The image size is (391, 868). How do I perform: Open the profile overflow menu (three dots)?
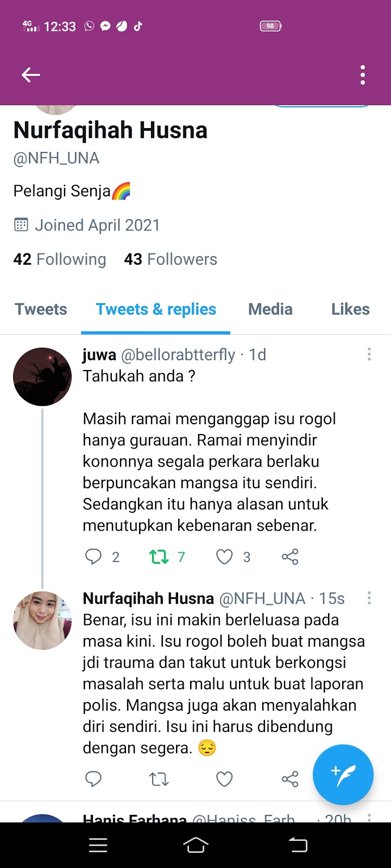(x=363, y=75)
